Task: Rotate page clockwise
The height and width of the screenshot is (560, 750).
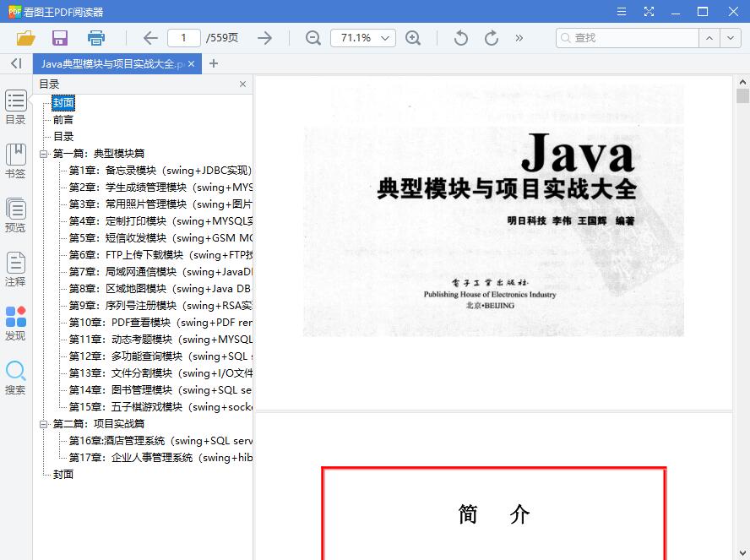Action: click(492, 38)
